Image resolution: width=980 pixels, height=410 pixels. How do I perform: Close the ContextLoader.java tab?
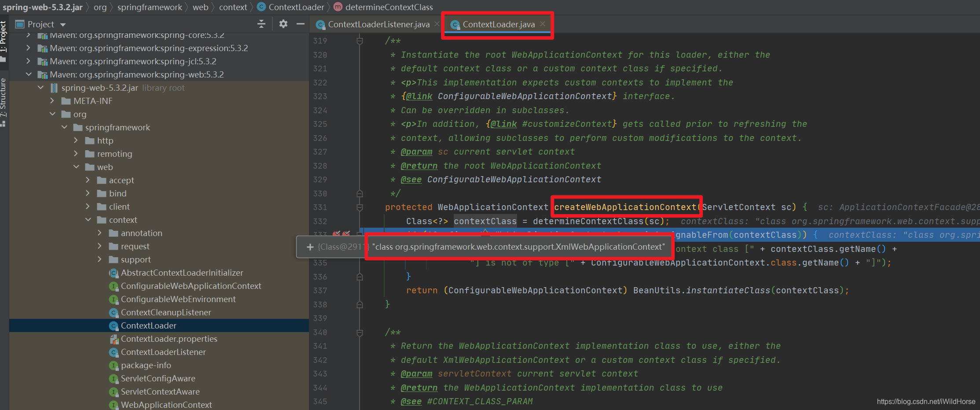coord(543,24)
